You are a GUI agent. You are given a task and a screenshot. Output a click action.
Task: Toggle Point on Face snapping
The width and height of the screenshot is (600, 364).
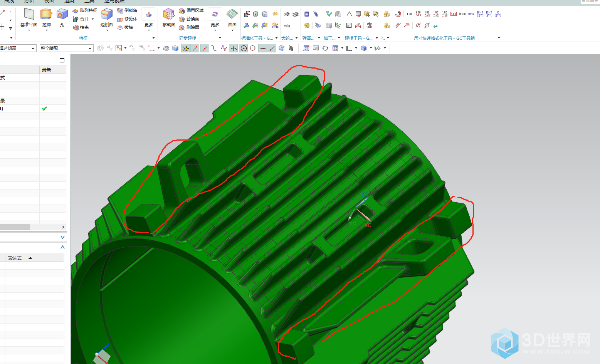(282, 48)
